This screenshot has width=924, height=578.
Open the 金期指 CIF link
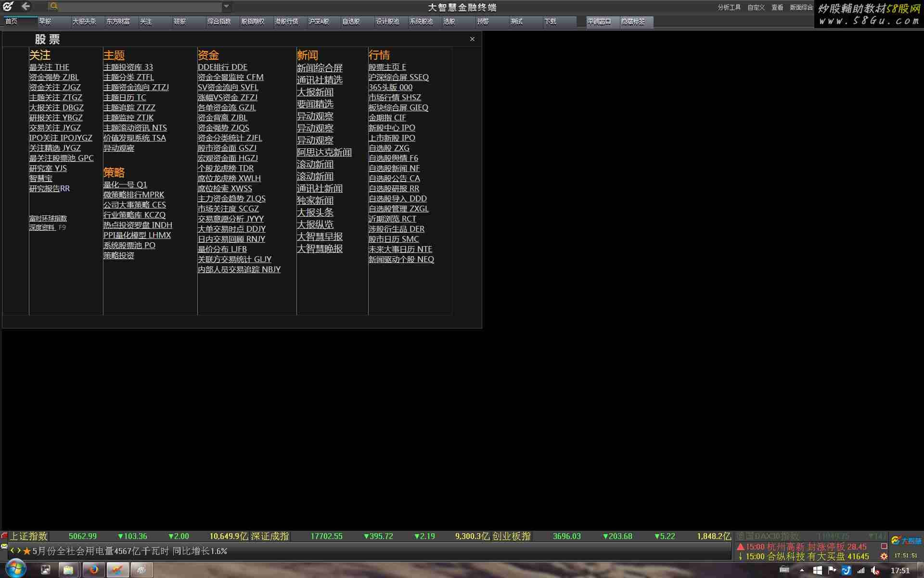coord(387,118)
